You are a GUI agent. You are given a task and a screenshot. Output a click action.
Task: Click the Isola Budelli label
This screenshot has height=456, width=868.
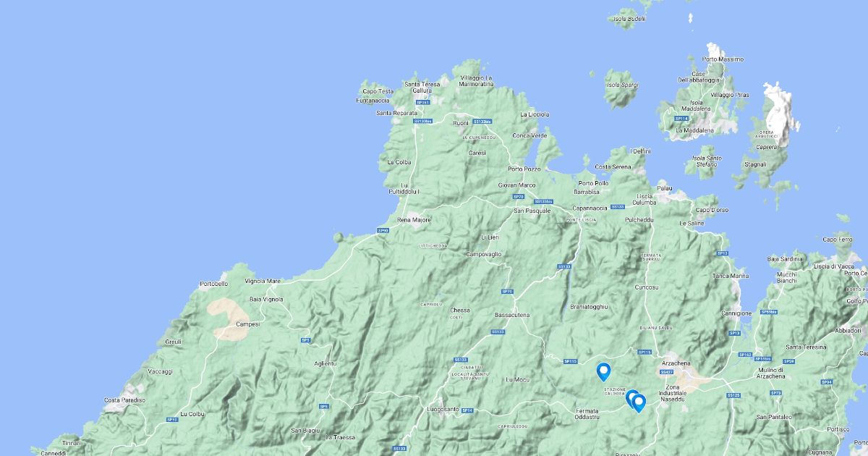[629, 19]
